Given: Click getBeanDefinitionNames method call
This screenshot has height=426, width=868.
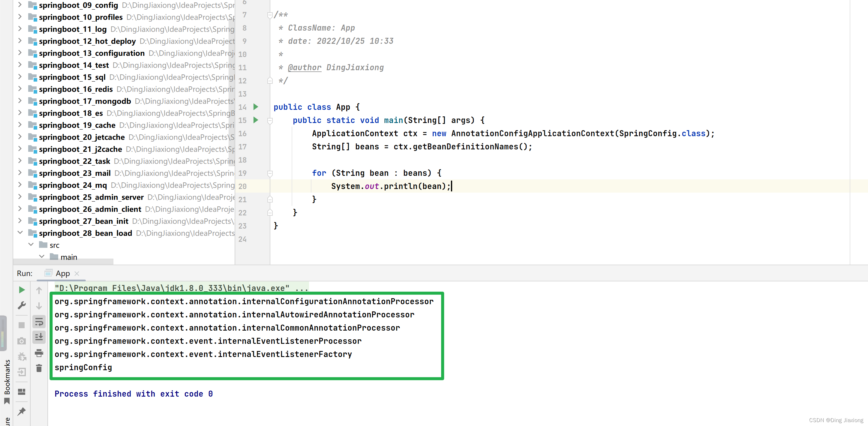Looking at the screenshot, I should coord(465,147).
